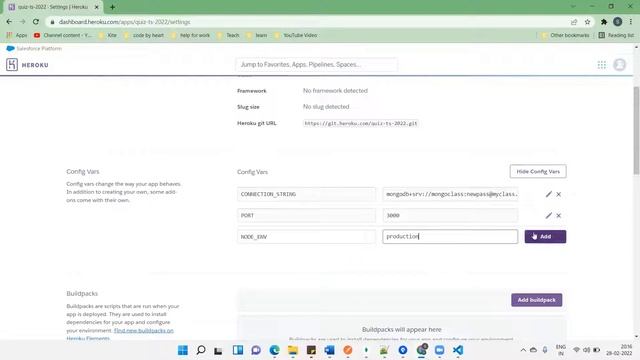Screen dimensions: 640x360
Task: Open the help for work bookmark folder
Action: point(191,36)
